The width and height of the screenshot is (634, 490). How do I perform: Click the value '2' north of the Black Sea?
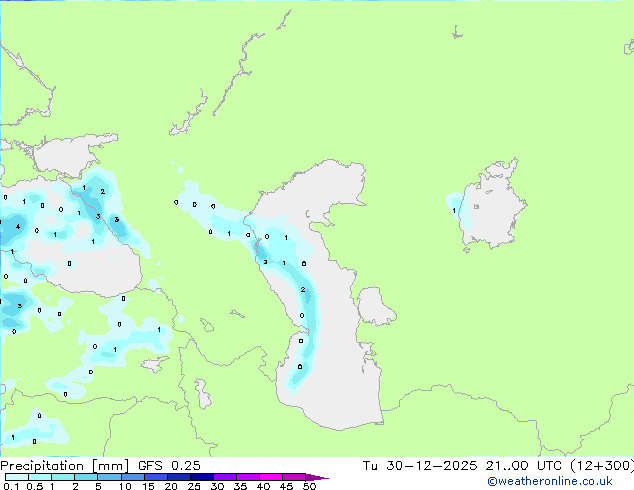click(x=103, y=192)
